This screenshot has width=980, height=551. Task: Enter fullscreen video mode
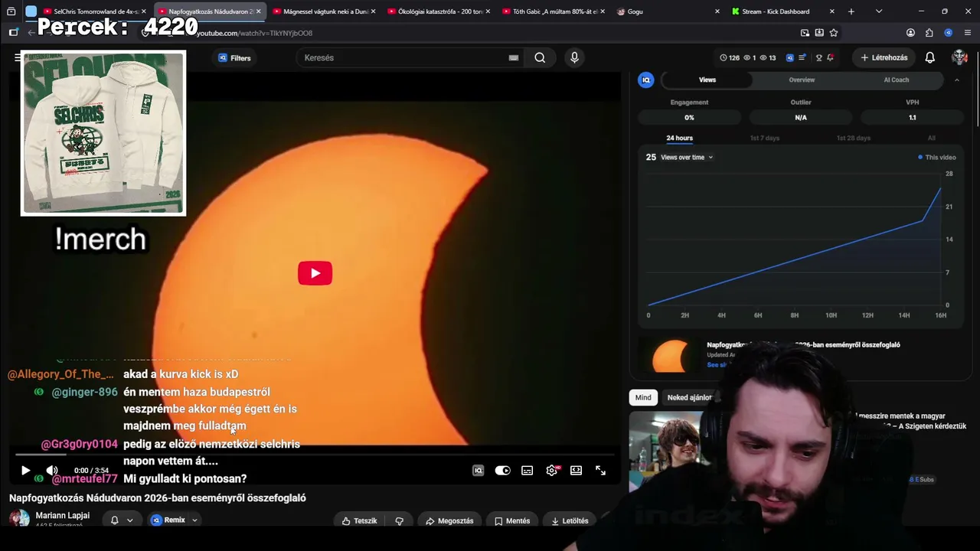click(x=600, y=471)
